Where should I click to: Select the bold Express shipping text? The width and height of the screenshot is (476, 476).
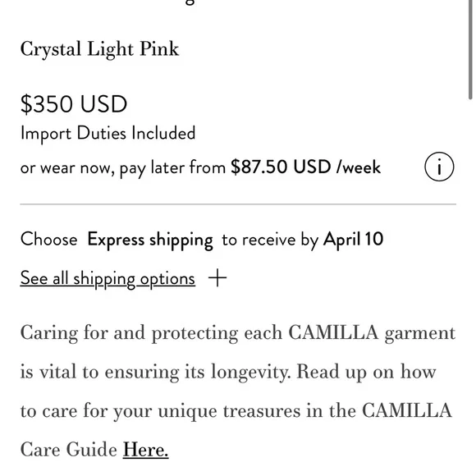[x=150, y=240]
